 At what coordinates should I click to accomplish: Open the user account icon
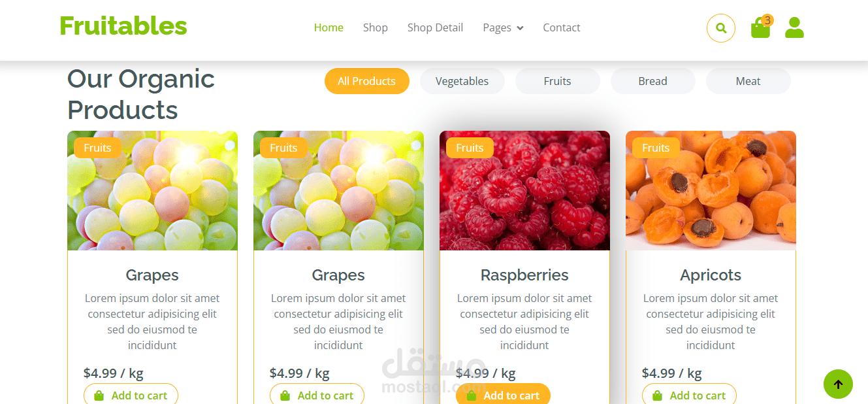tap(794, 27)
